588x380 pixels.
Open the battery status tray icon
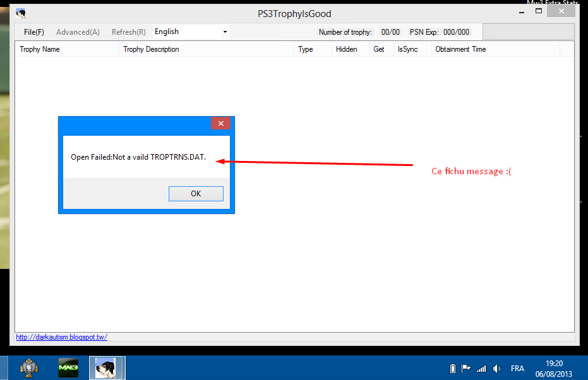[x=453, y=369]
